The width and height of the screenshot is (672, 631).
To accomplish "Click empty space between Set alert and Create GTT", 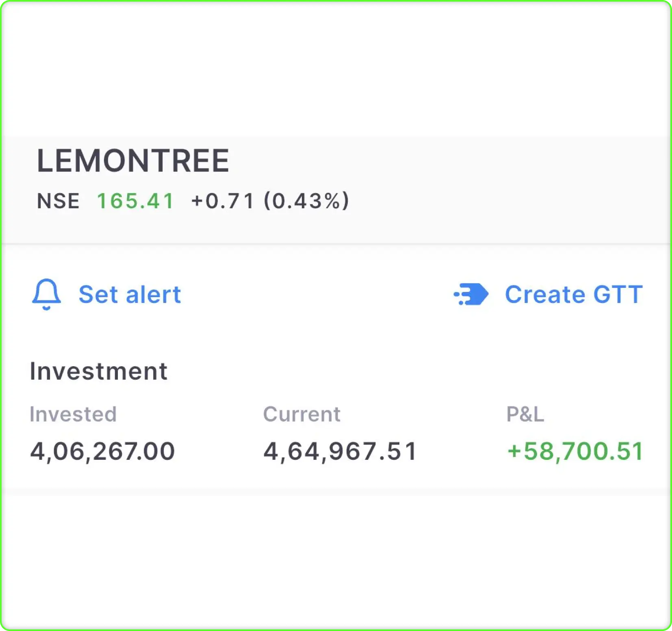I will coord(317,294).
